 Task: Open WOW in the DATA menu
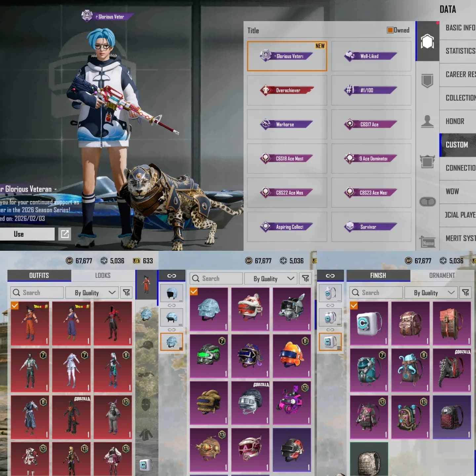[x=458, y=191]
